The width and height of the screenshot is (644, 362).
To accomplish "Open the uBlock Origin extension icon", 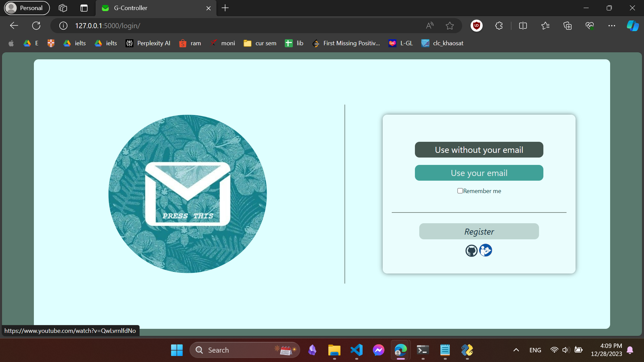I will pos(476,26).
